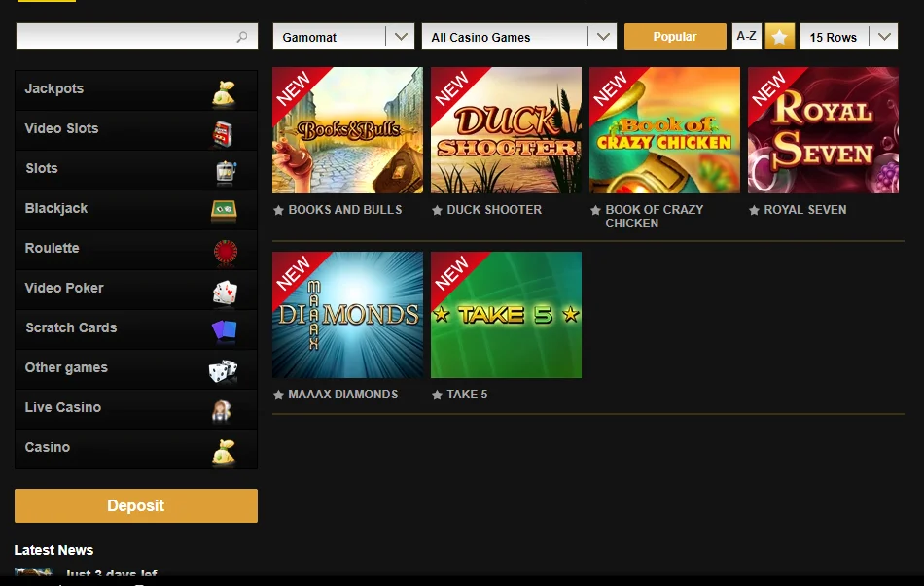Click into the game search field
This screenshot has height=586, width=924.
tap(137, 37)
